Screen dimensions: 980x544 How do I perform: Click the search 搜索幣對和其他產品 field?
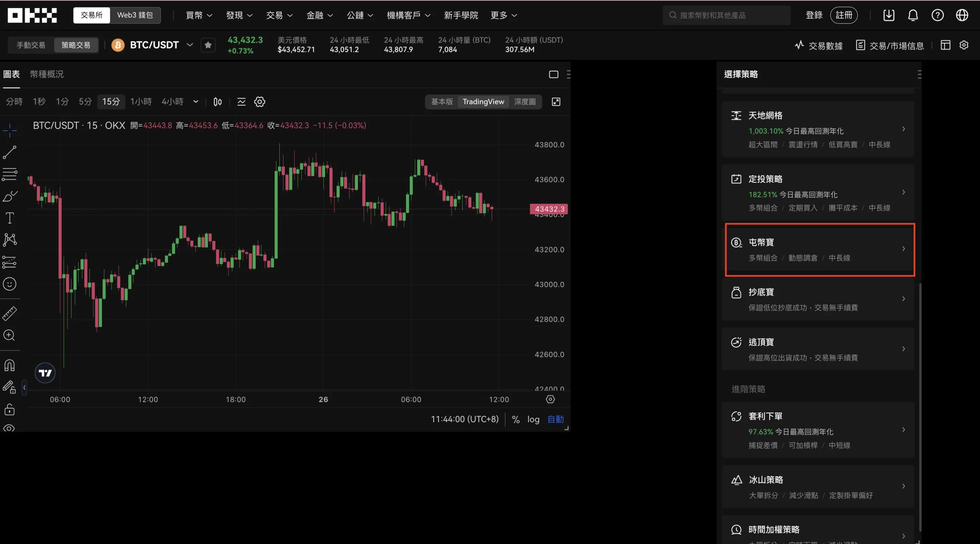click(x=726, y=15)
